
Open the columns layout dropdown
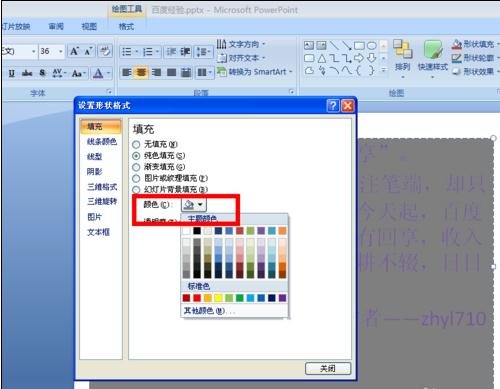[204, 72]
